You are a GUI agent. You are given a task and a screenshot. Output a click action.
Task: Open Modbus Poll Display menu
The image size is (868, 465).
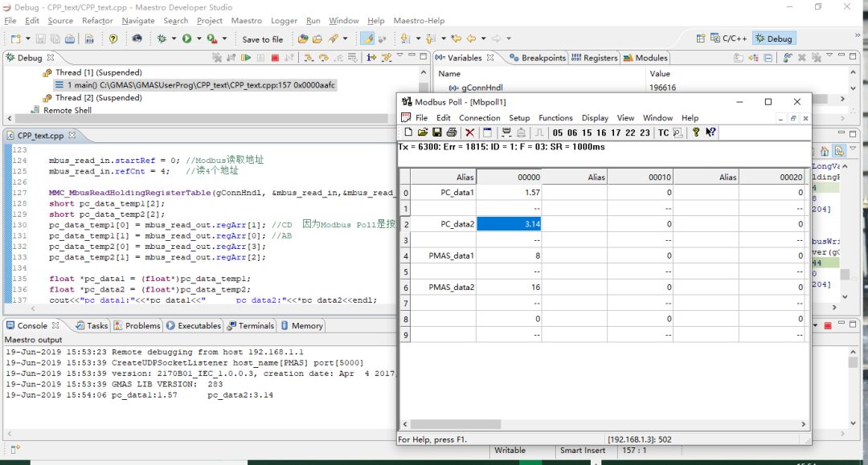595,118
